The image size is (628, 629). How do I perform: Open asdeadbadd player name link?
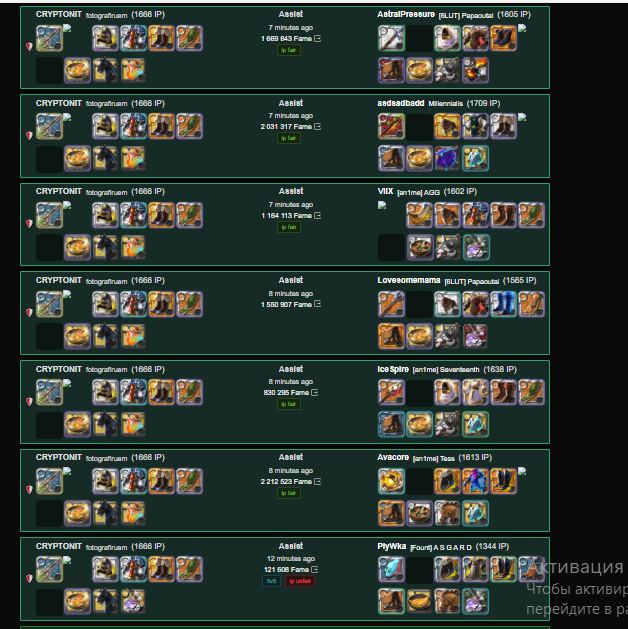coord(401,103)
